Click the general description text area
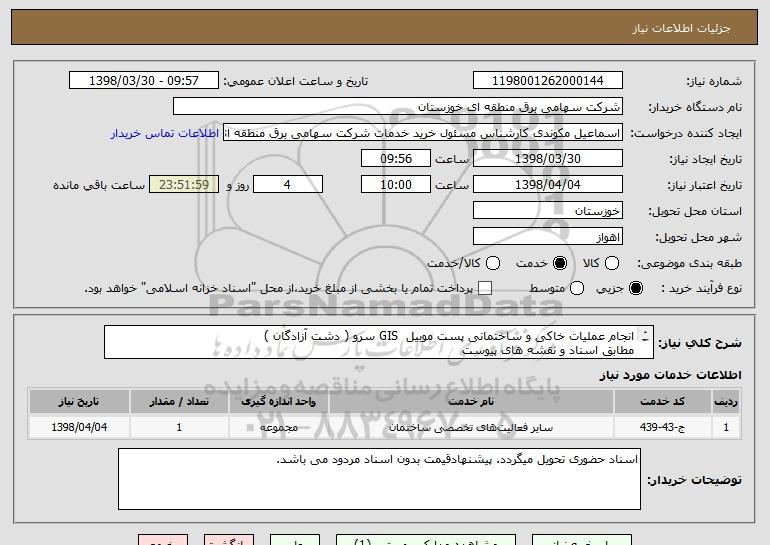This screenshot has height=545, width=770. pos(379,342)
